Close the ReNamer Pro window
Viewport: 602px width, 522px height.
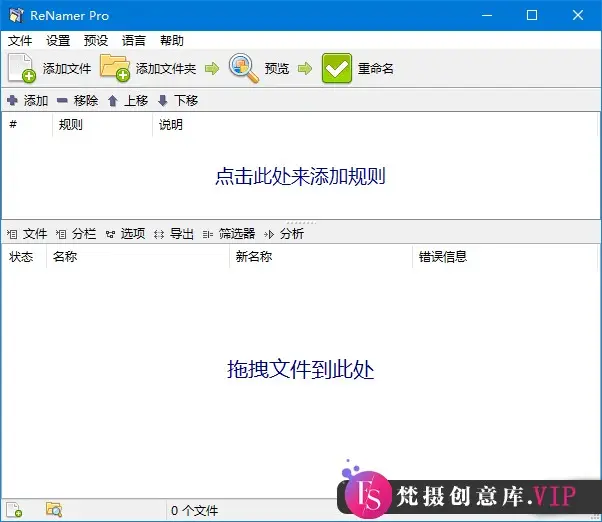click(578, 15)
